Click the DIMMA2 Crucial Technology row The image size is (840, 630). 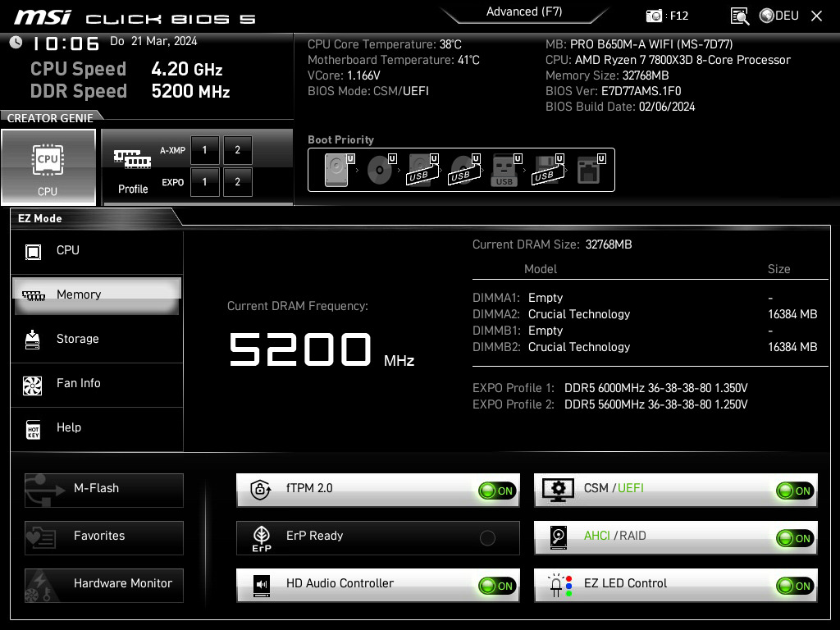coord(645,314)
